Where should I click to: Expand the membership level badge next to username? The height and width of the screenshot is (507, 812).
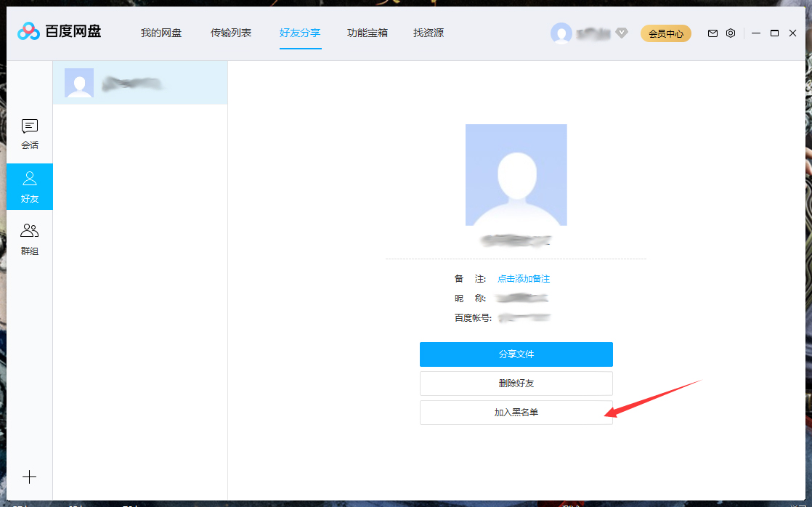[x=622, y=33]
